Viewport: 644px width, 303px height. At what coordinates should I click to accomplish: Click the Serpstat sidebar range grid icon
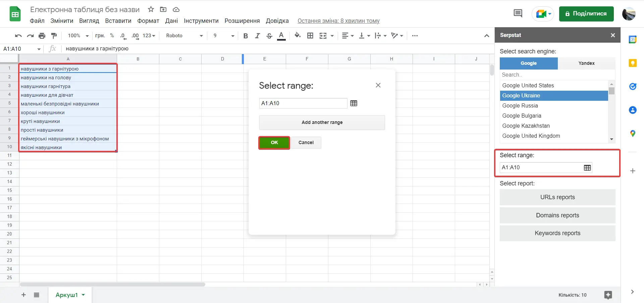coord(587,168)
